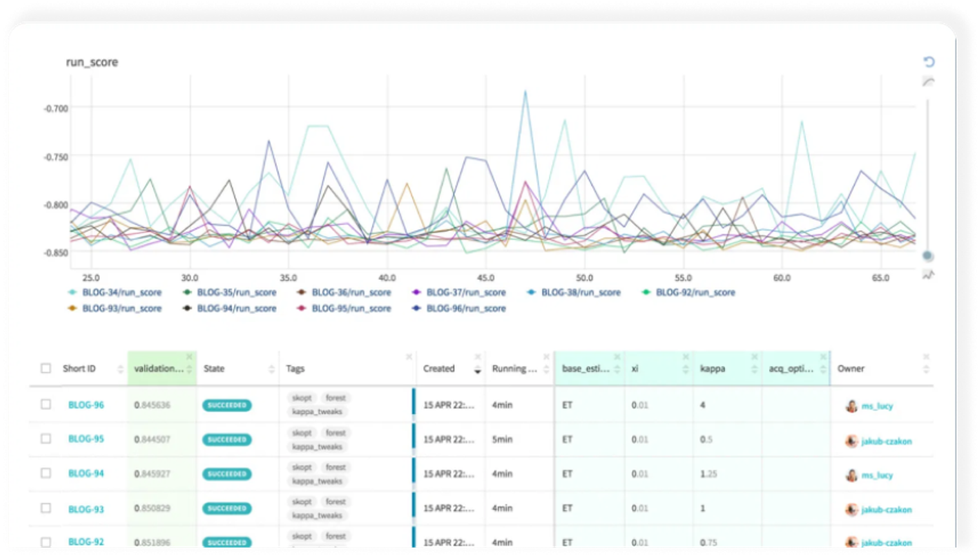Toggle BLOG-93/run_score legend entry
This screenshot has height=556, width=980.
pos(115,308)
